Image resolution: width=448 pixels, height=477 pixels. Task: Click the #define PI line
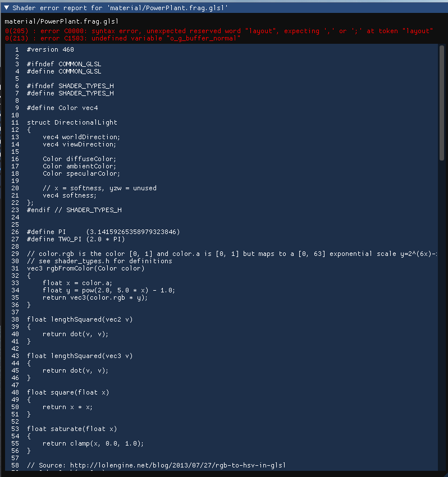point(103,232)
